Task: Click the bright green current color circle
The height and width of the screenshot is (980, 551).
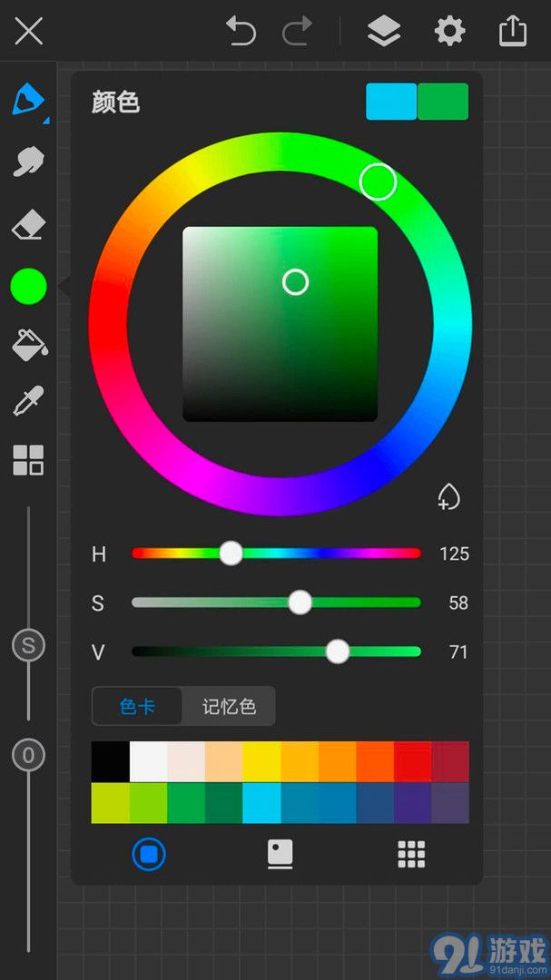Action: (28, 285)
